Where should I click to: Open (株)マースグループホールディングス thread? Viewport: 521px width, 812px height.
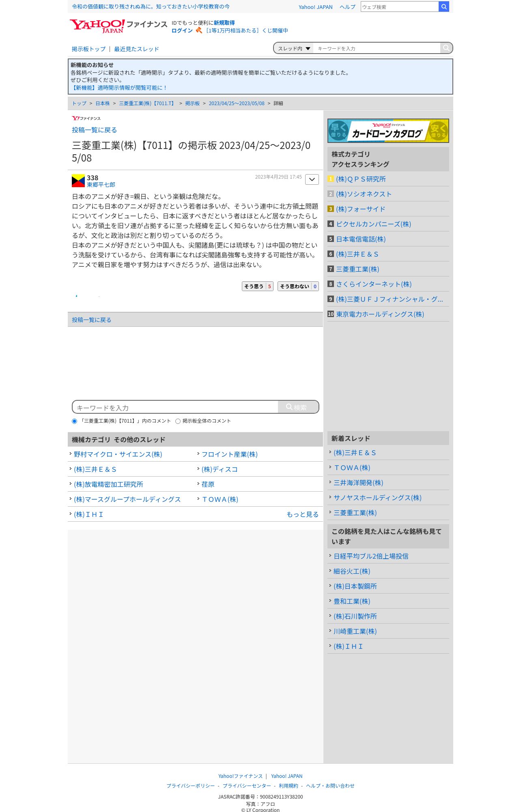click(127, 499)
